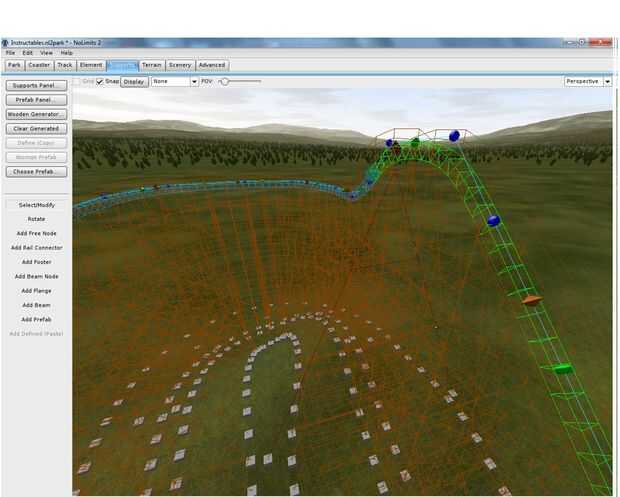Click the Choose Prefab button
Image resolution: width=620 pixels, height=497 pixels.
pos(36,172)
